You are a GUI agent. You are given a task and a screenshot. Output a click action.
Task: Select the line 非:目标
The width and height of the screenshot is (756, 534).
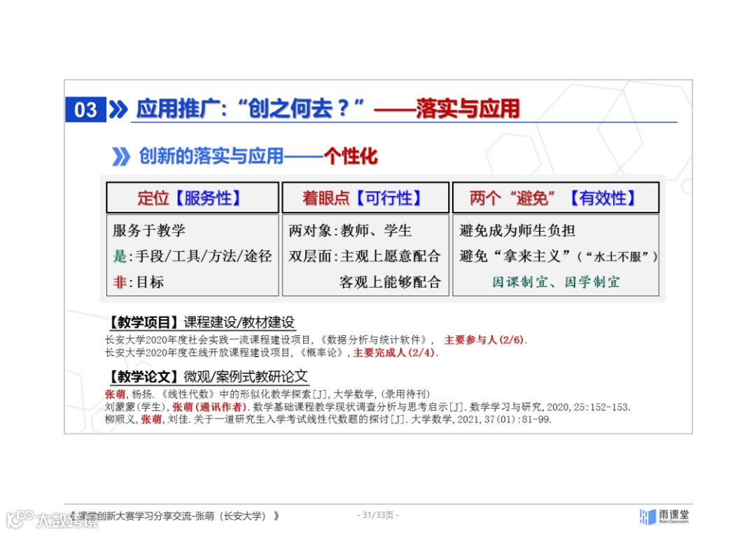coord(138,282)
